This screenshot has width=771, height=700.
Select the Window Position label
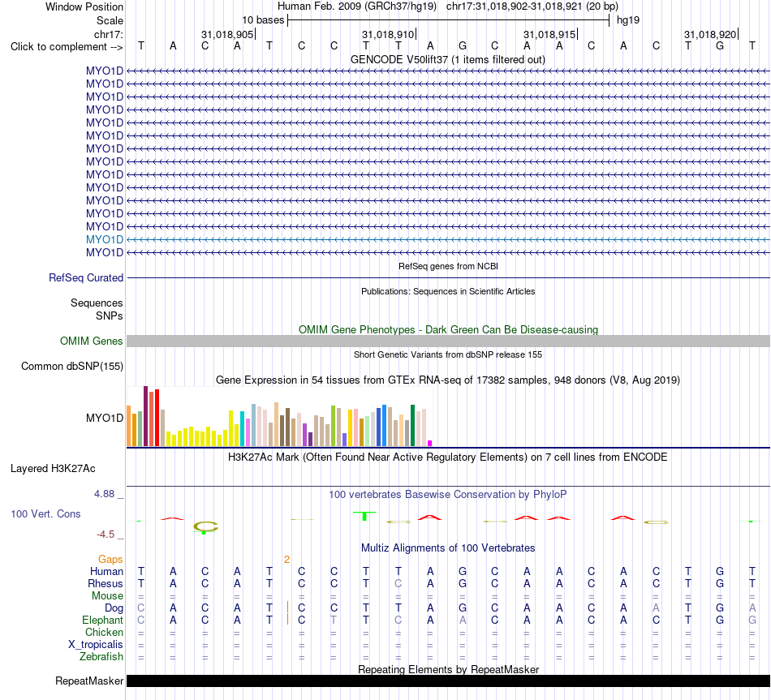point(84,6)
